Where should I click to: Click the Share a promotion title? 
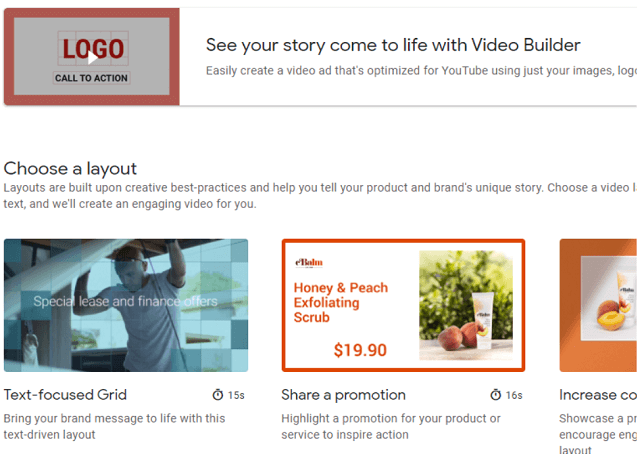(x=343, y=395)
